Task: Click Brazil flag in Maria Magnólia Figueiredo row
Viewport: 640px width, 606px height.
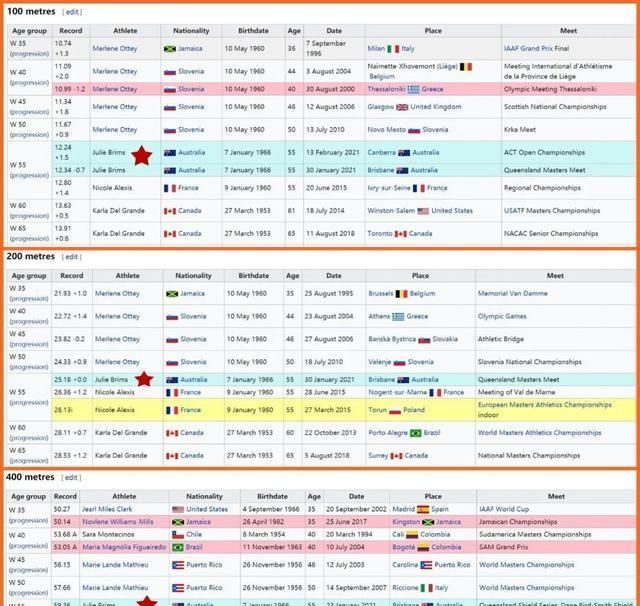Action: (178, 547)
